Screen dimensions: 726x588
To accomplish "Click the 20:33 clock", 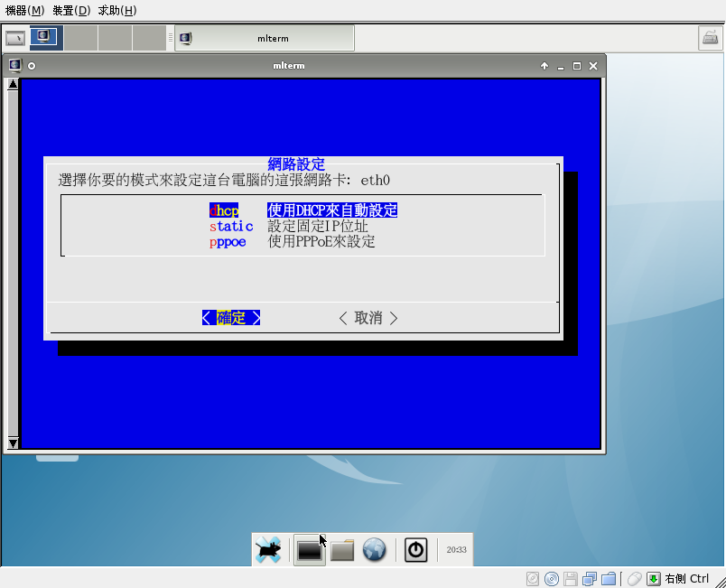I will click(x=456, y=550).
